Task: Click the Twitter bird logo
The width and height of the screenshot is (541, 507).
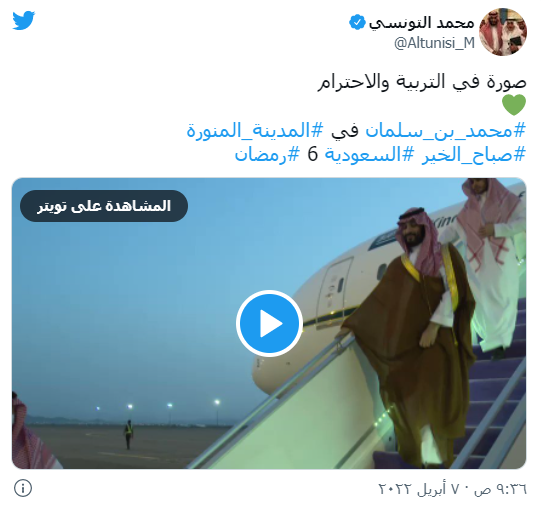Action: 24,21
